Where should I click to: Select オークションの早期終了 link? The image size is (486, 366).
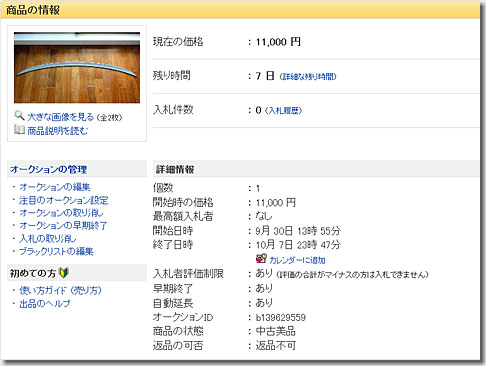63,225
